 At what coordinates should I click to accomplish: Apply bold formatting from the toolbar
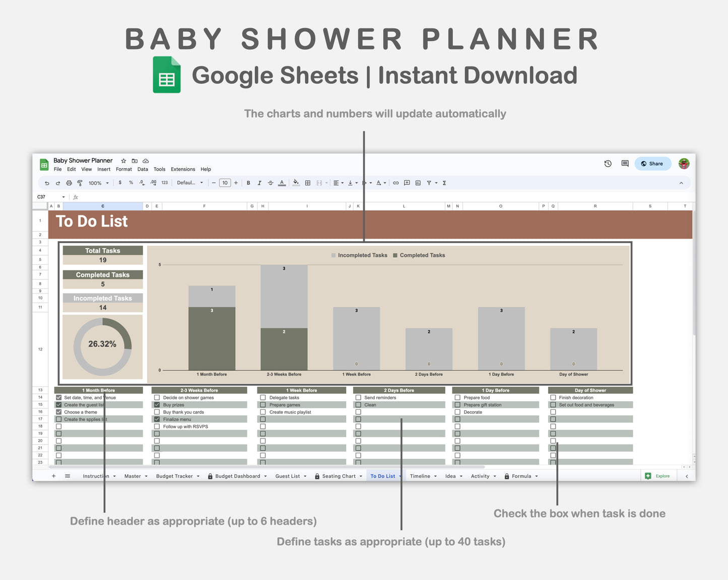[248, 183]
